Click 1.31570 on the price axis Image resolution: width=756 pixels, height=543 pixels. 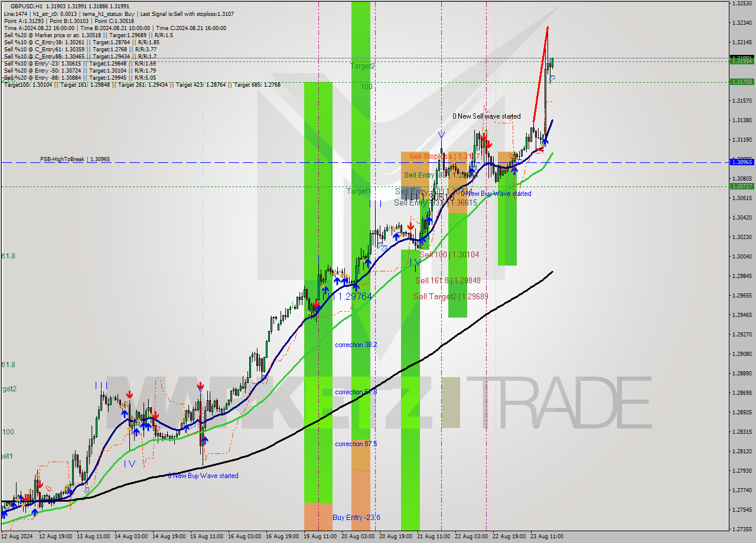(742, 101)
